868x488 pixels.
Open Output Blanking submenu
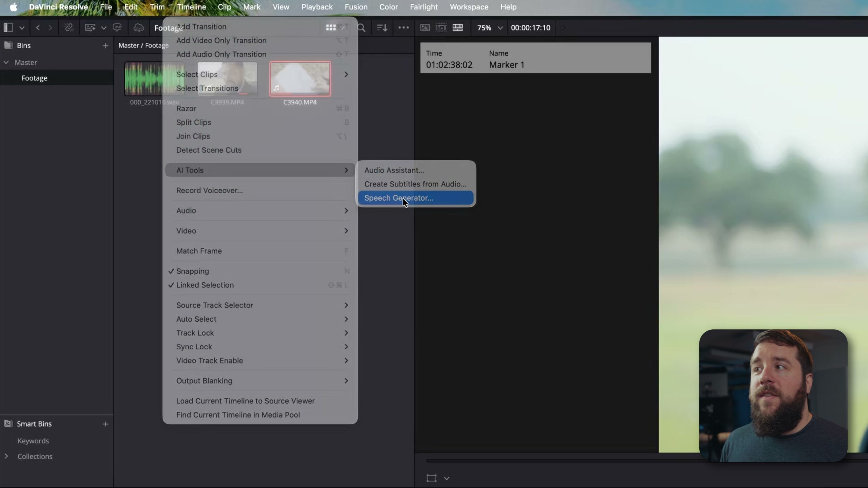260,381
